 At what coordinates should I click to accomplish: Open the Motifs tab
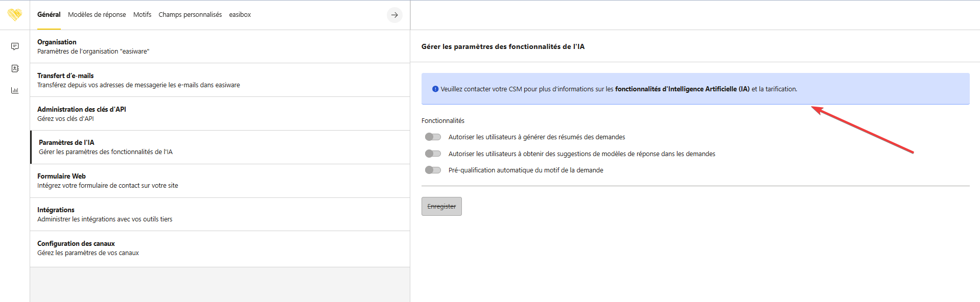142,15
